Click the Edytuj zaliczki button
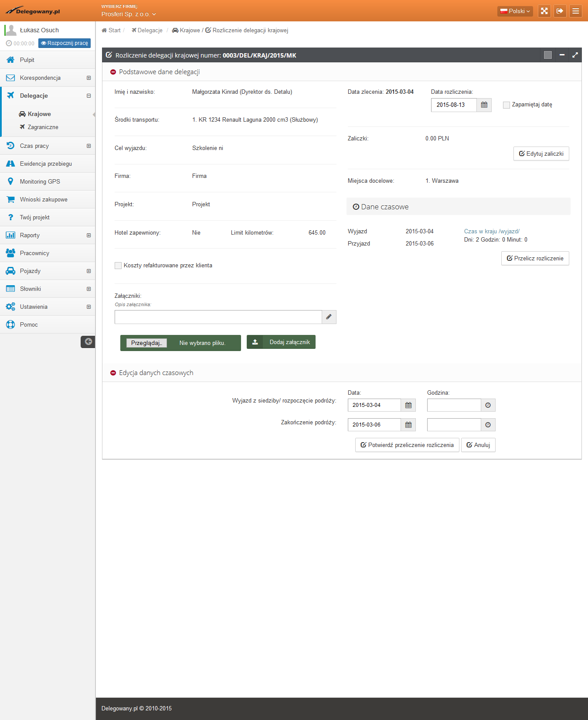Screen dimensions: 588x720 click(541, 154)
